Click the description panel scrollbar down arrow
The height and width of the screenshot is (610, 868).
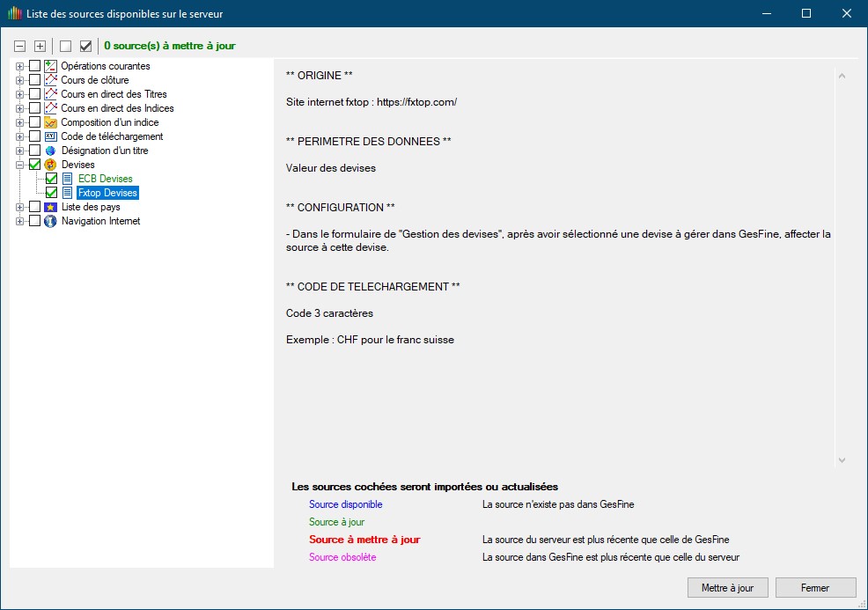(x=842, y=460)
